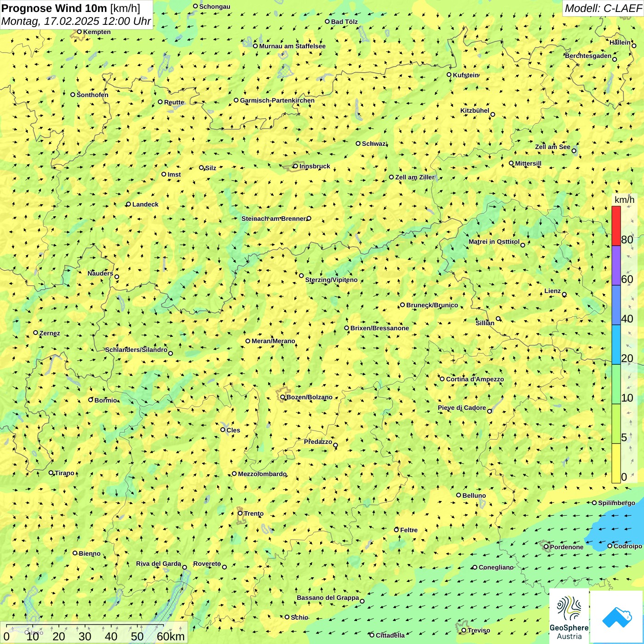Image resolution: width=644 pixels, height=644 pixels.
Task: Click the 'Zernez' label
Action: pyautogui.click(x=50, y=333)
